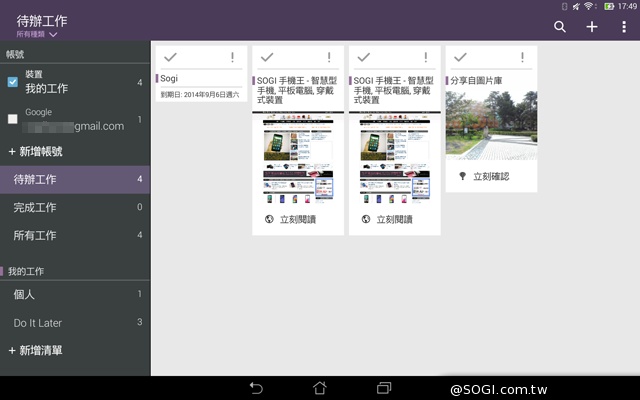
Task: Check the Google gmail.com account checkbox
Action: 13,119
